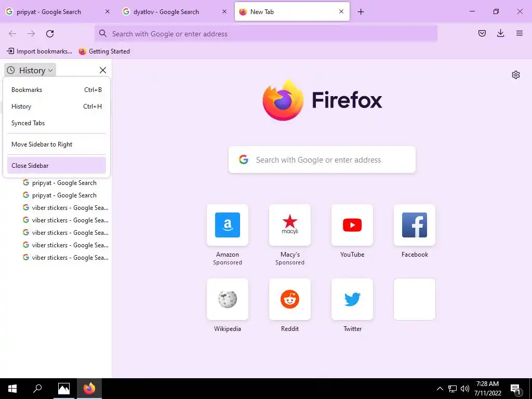Image resolution: width=532 pixels, height=399 pixels.
Task: Choose Bookmarks in sidebar menu
Action: point(56,90)
